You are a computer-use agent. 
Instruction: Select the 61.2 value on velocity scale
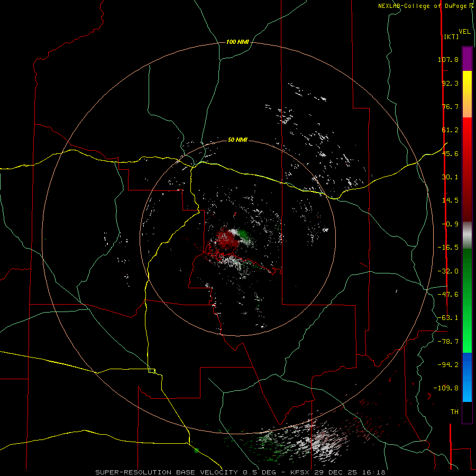(x=450, y=130)
